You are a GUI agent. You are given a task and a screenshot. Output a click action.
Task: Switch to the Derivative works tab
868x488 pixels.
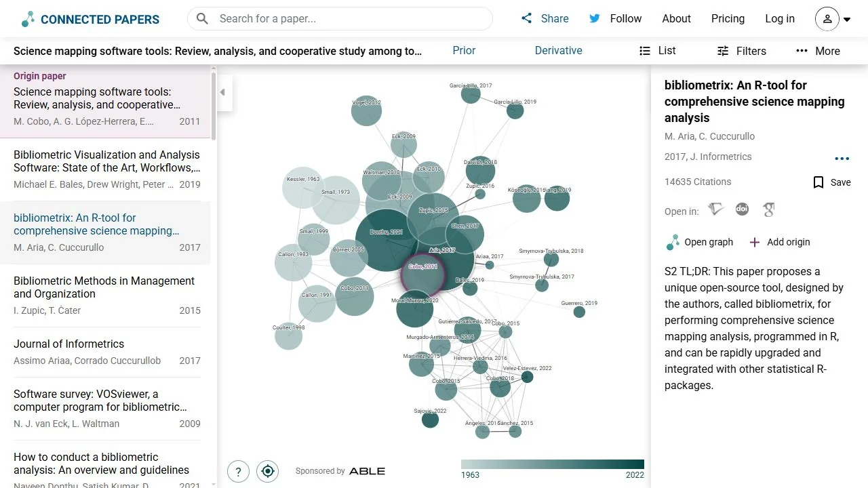[558, 50]
